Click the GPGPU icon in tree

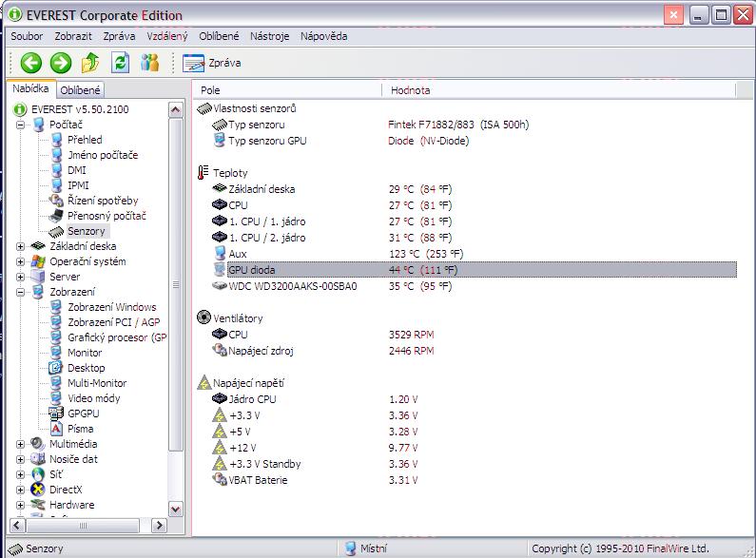coord(56,414)
